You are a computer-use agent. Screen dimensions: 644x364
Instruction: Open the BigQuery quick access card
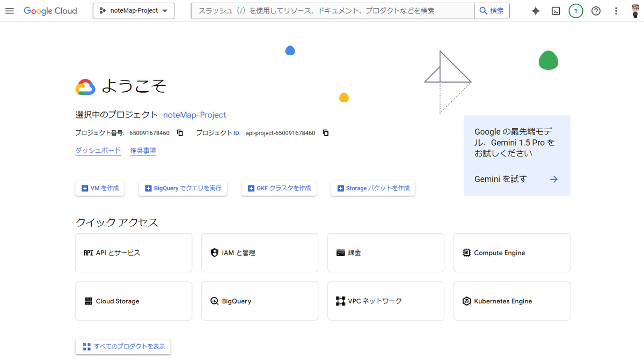(x=260, y=301)
